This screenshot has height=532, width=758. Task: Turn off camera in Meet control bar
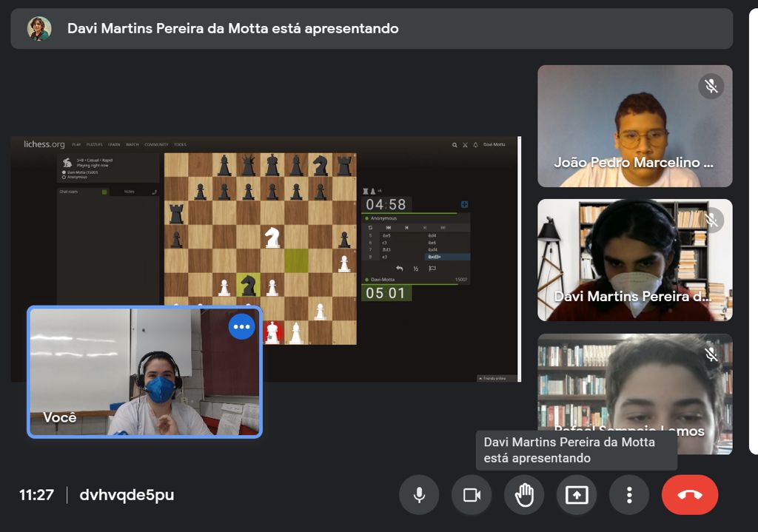(x=472, y=495)
